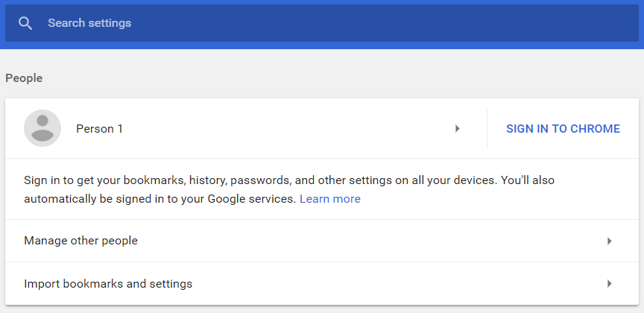Select the Manage other people label

point(81,241)
